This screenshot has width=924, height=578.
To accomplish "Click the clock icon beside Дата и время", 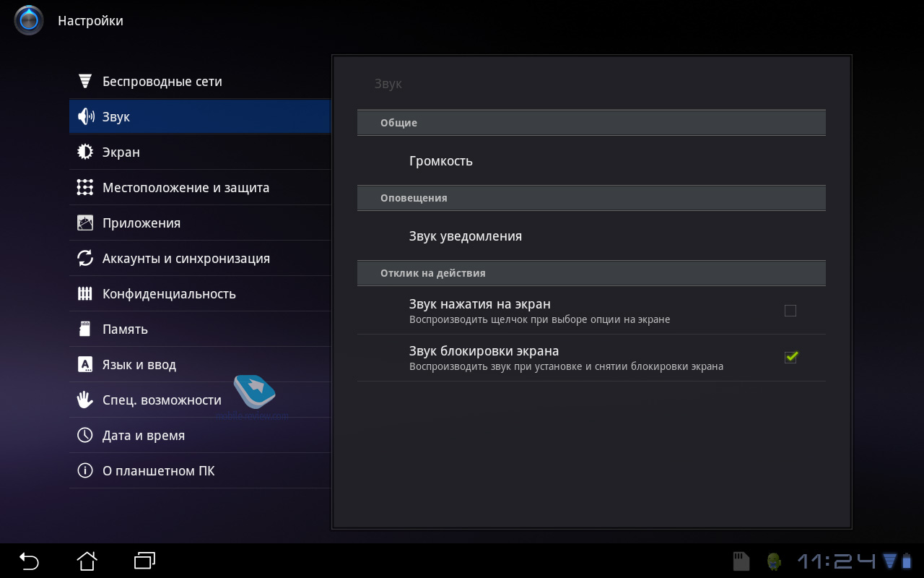I will (85, 435).
